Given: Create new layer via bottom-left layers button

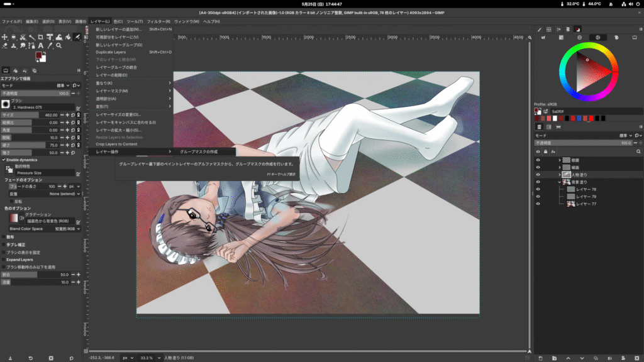Looking at the screenshot, I should coord(540,358).
